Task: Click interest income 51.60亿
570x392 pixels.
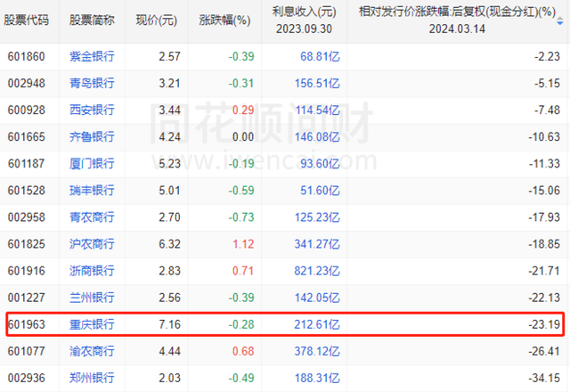Action: (320, 190)
